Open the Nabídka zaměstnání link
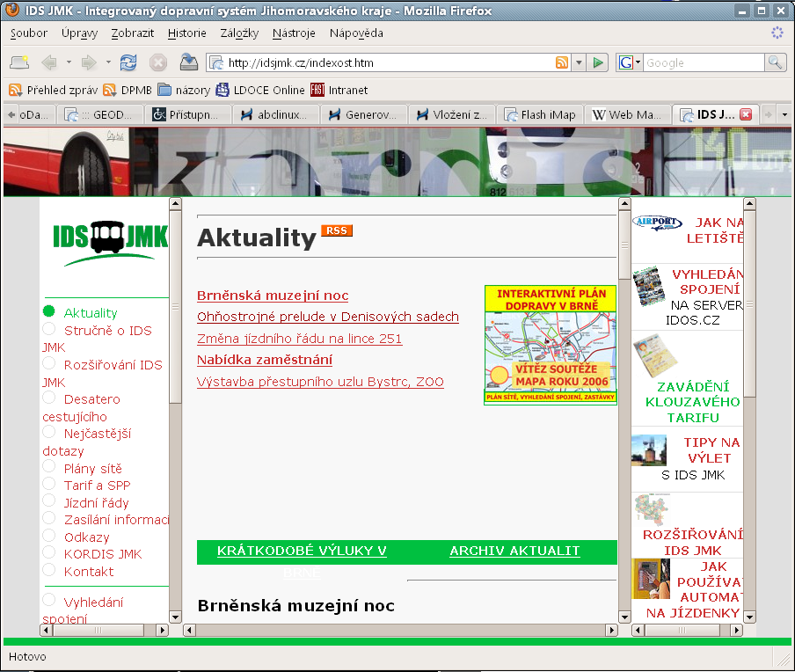 coord(265,360)
